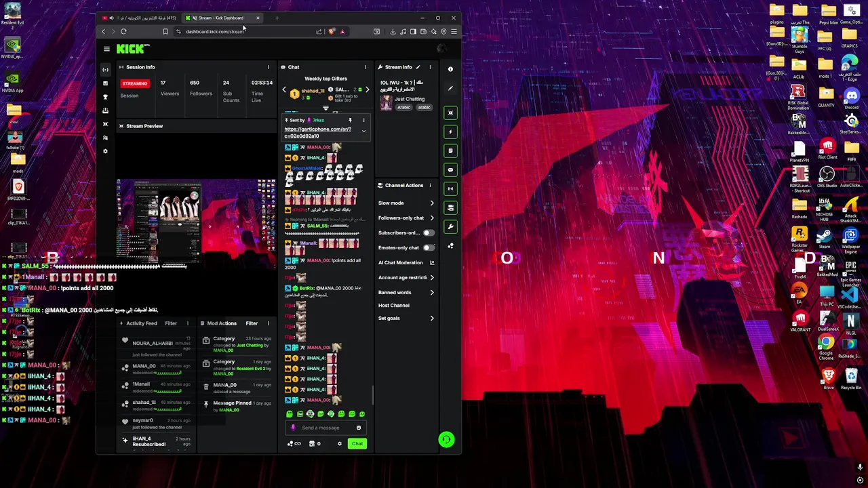Image resolution: width=868 pixels, height=488 pixels.
Task: Open OBS Studio desktop shortcut
Action: coord(827,176)
